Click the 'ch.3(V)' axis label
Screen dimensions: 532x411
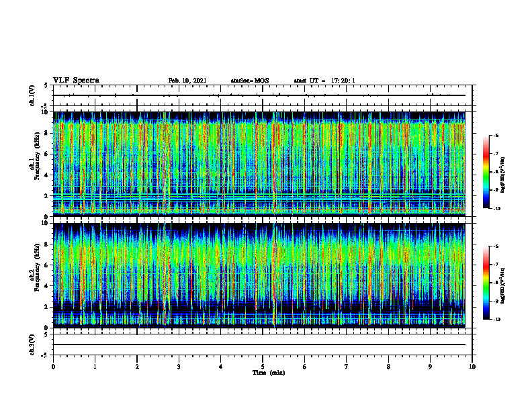click(32, 345)
